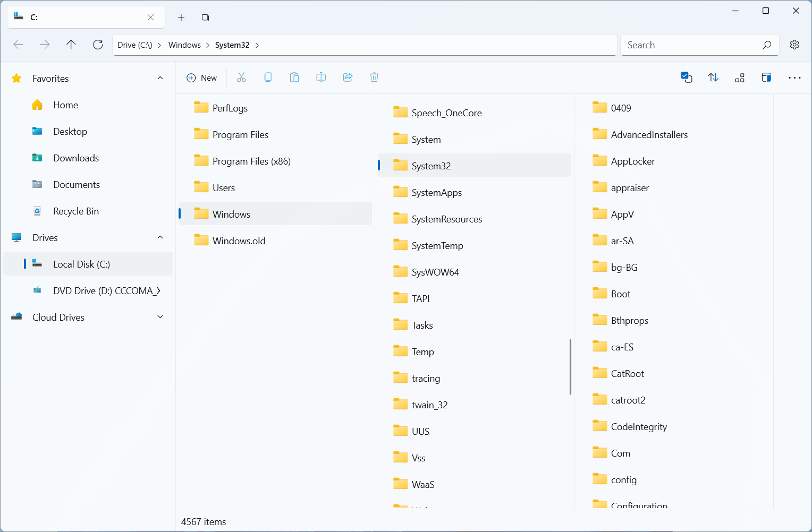This screenshot has height=532, width=812.
Task: Refresh the current folder view
Action: click(98, 45)
